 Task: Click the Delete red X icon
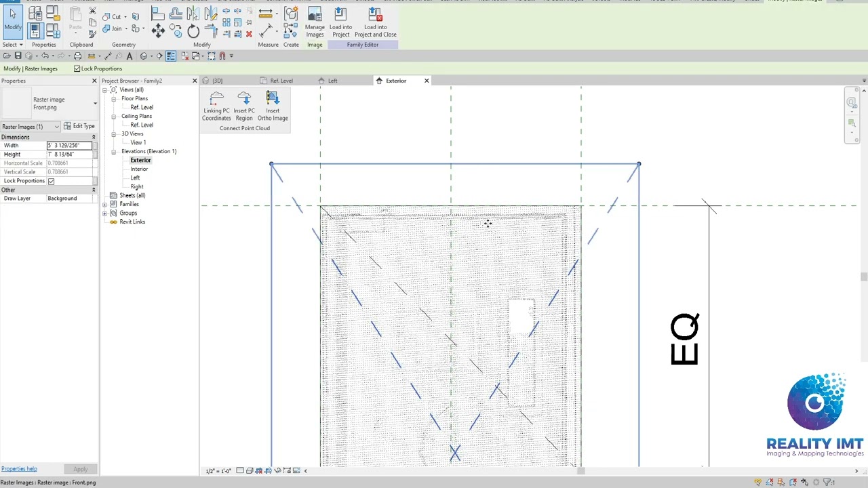[249, 34]
